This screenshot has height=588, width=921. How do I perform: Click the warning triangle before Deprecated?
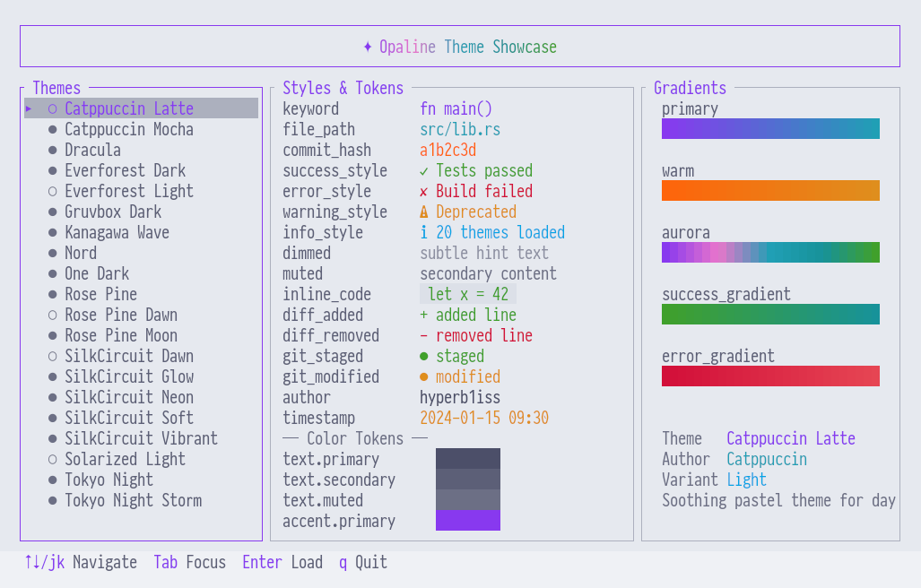point(424,212)
